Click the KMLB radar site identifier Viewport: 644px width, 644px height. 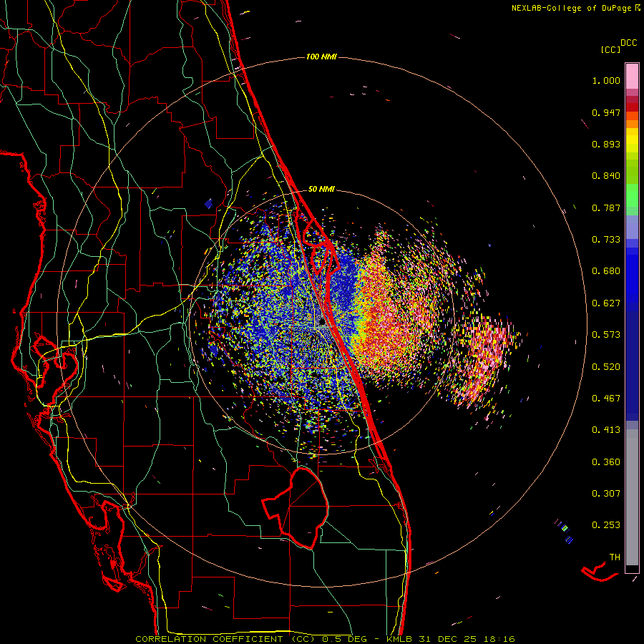(x=401, y=639)
